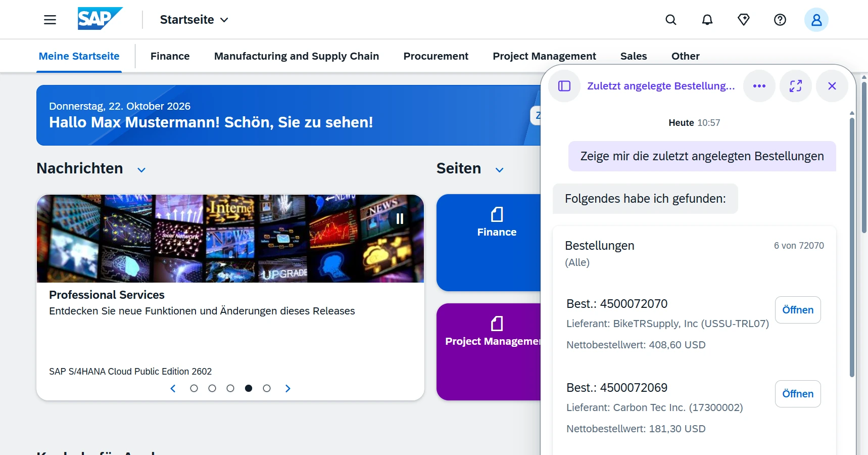Image resolution: width=868 pixels, height=455 pixels.
Task: Click the '6 von 72070' counter
Action: (799, 246)
